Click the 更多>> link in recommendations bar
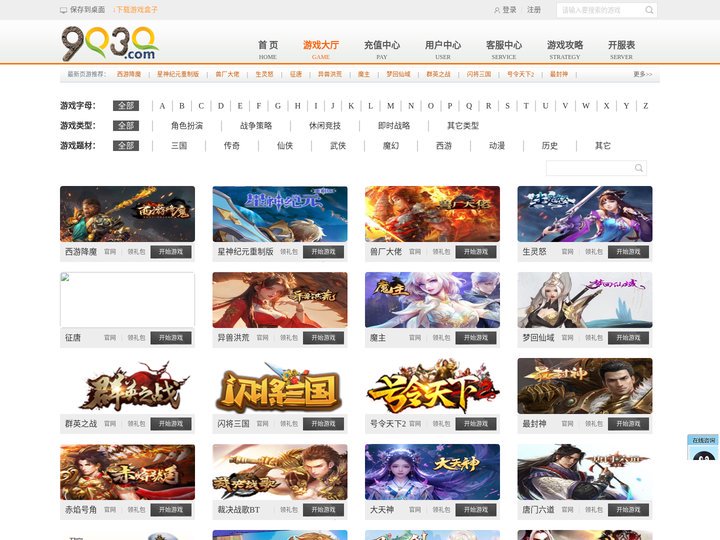This screenshot has width=720, height=540. pos(642,74)
